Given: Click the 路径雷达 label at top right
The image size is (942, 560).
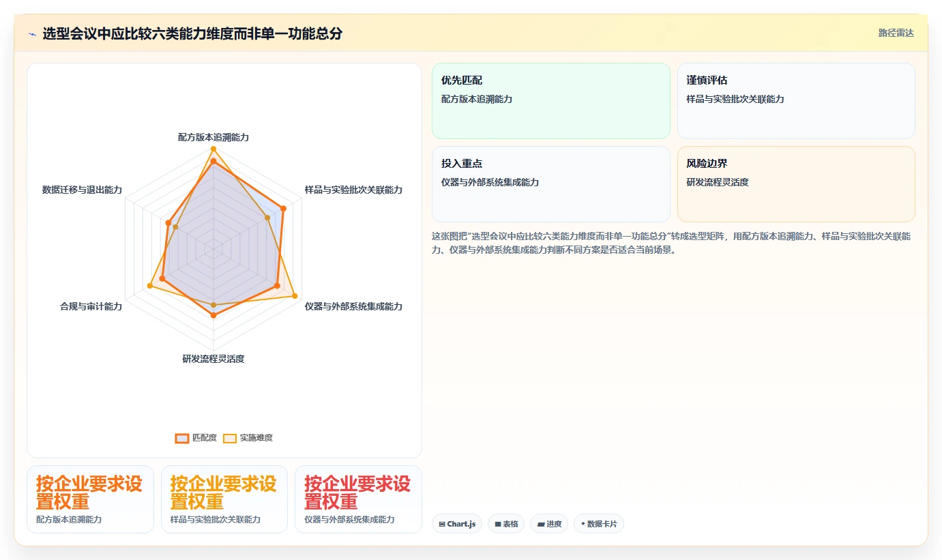Looking at the screenshot, I should [896, 33].
